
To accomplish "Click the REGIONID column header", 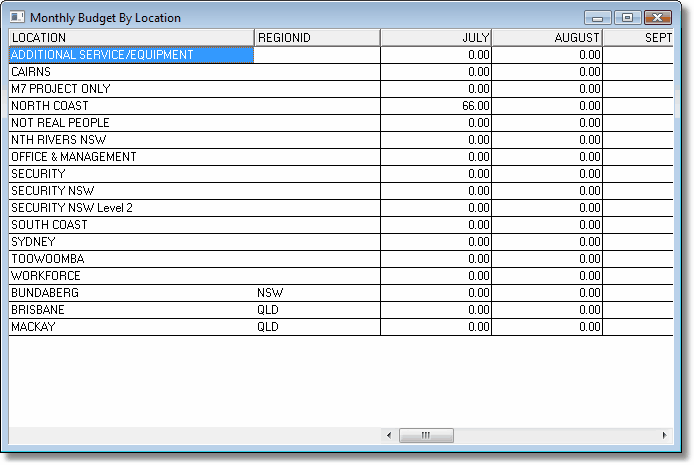I will click(x=317, y=38).
